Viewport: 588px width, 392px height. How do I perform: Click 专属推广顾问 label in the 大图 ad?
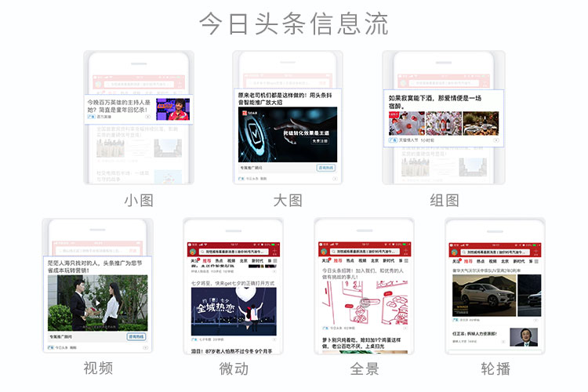[x=251, y=168]
